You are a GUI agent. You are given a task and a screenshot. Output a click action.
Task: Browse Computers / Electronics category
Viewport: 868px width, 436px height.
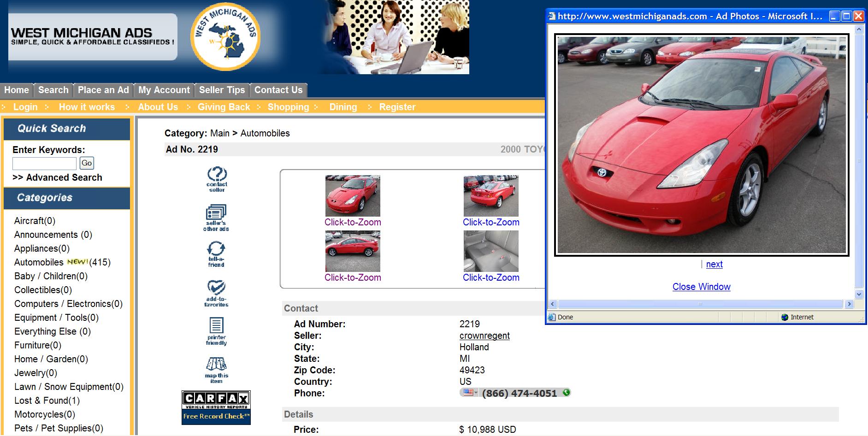(68, 304)
